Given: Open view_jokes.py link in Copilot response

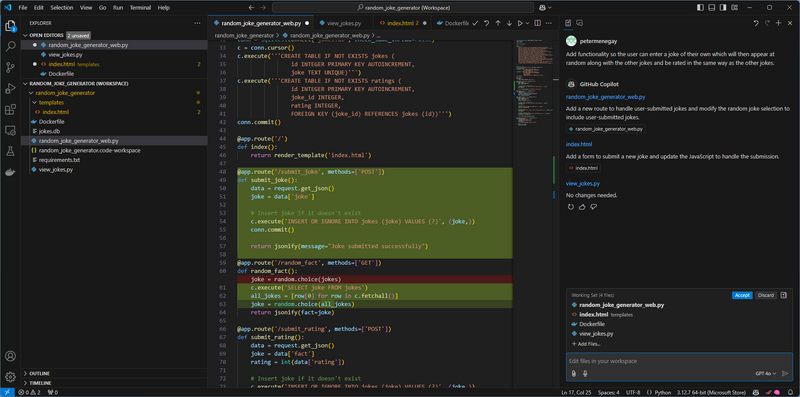Looking at the screenshot, I should click(583, 184).
